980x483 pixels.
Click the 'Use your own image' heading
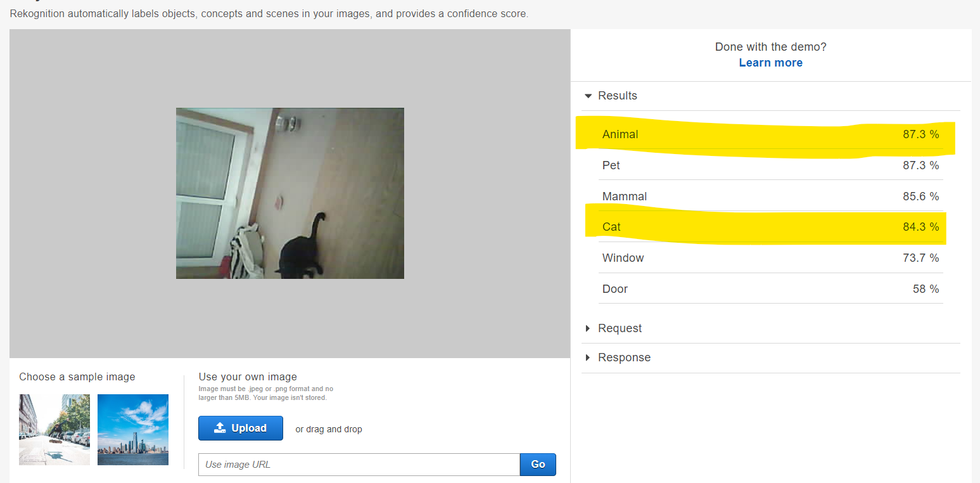tap(248, 377)
